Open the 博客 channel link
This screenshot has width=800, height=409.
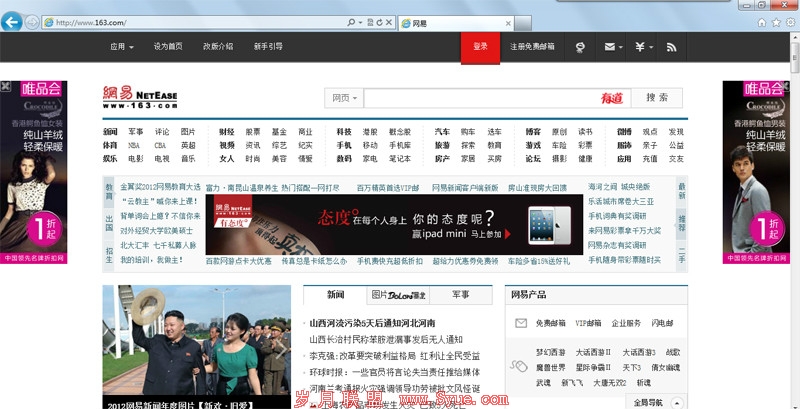[x=533, y=132]
